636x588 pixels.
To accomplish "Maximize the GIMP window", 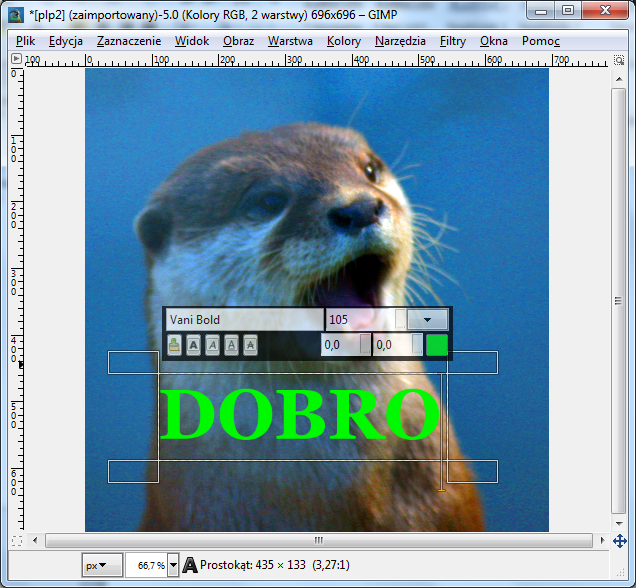I will coord(568,11).
